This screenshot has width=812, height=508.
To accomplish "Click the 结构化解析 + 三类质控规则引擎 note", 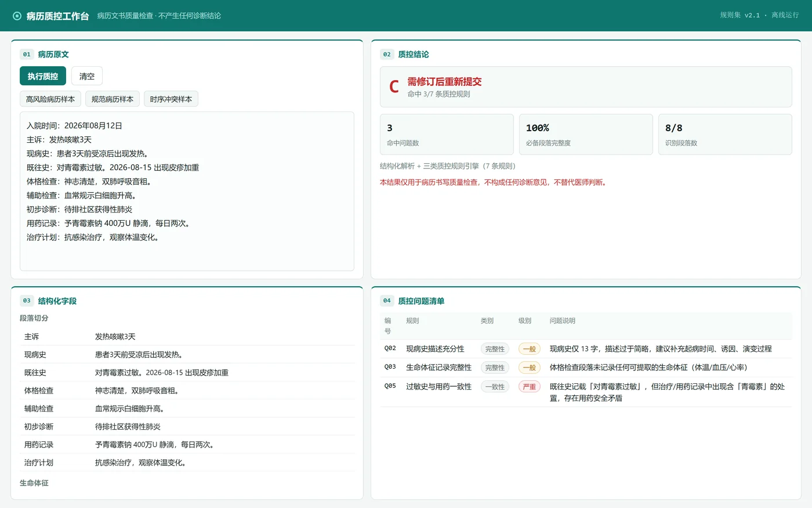I will (448, 166).
